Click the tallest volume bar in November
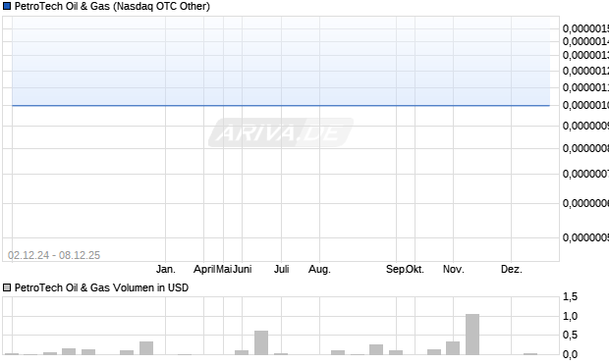609x364 pixels. [472, 335]
